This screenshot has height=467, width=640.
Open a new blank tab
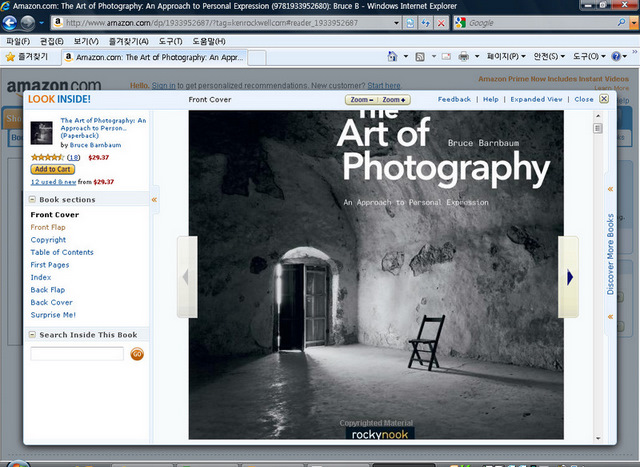257,58
